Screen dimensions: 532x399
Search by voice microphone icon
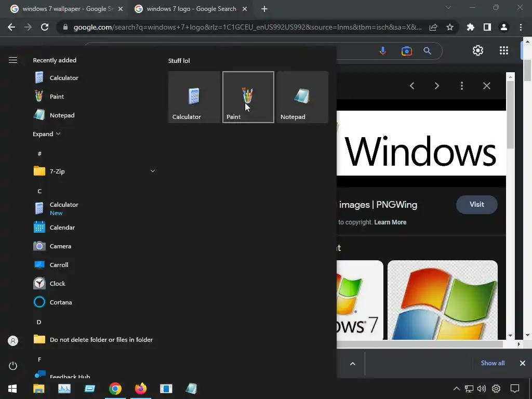(x=383, y=51)
